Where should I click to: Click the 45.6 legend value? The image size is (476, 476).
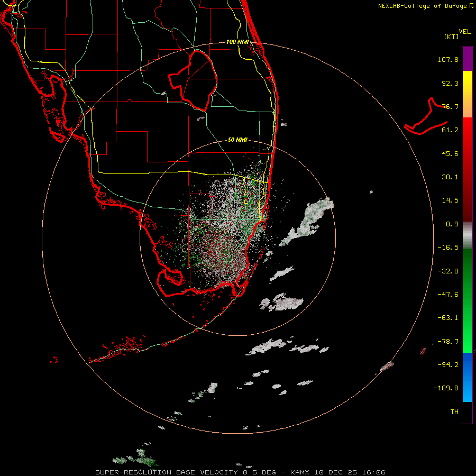(x=450, y=153)
